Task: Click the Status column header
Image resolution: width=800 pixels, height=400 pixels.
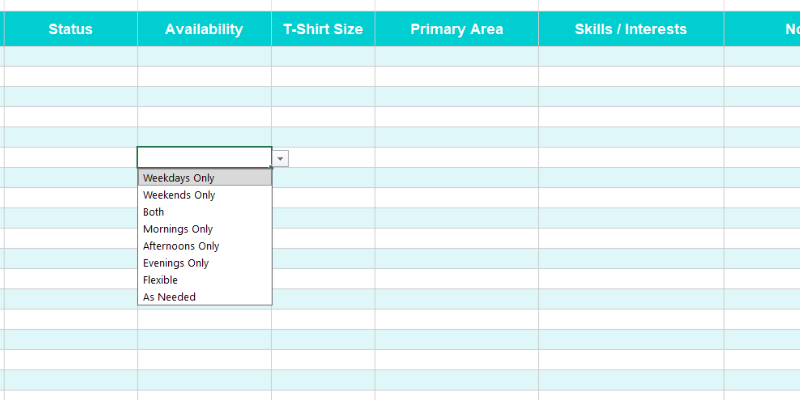Action: click(x=70, y=29)
